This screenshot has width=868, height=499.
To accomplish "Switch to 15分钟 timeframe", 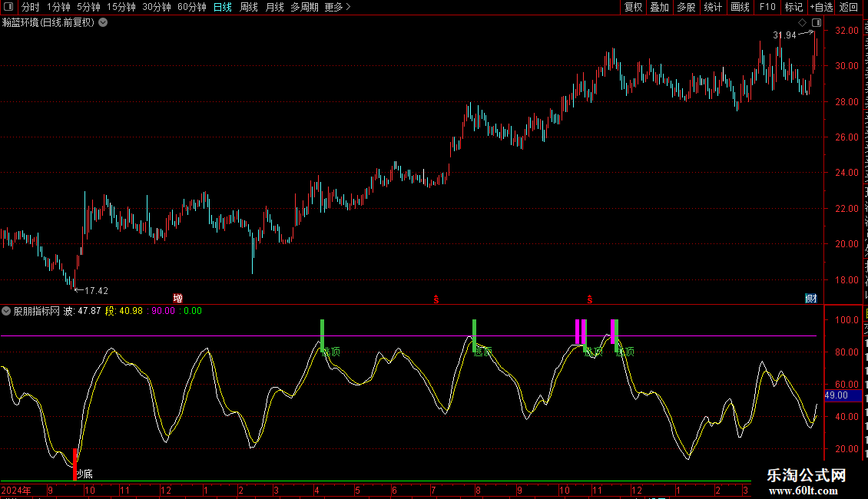I will click(x=121, y=7).
